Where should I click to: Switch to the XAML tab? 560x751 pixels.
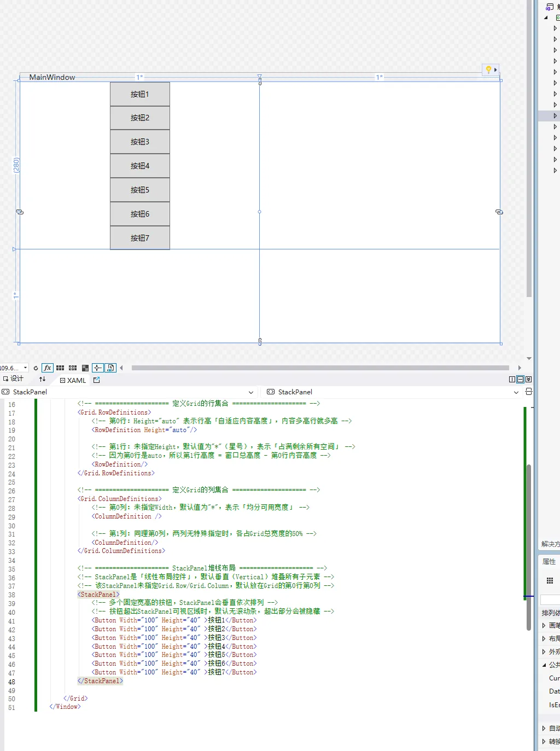point(73,380)
